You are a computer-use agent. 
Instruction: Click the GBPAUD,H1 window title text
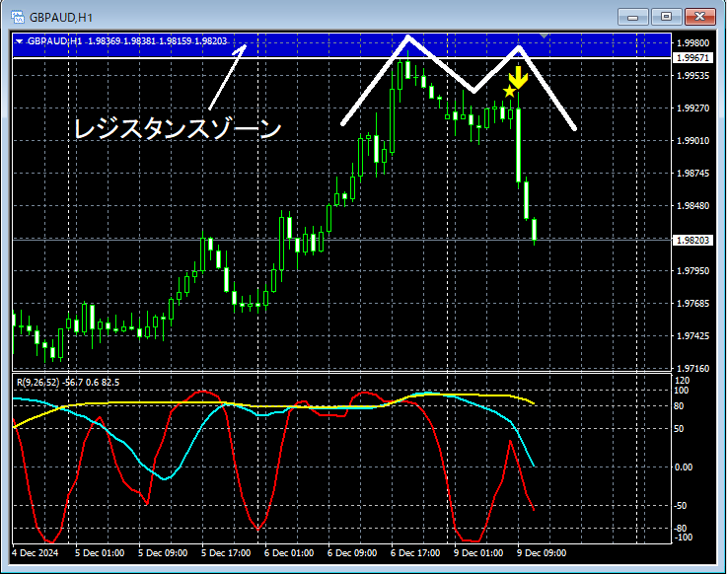(61, 18)
